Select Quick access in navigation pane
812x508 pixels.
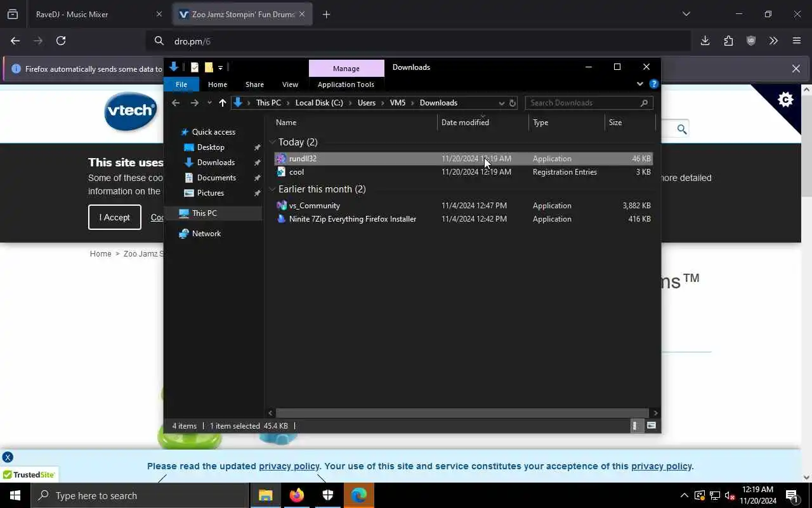[214, 132]
